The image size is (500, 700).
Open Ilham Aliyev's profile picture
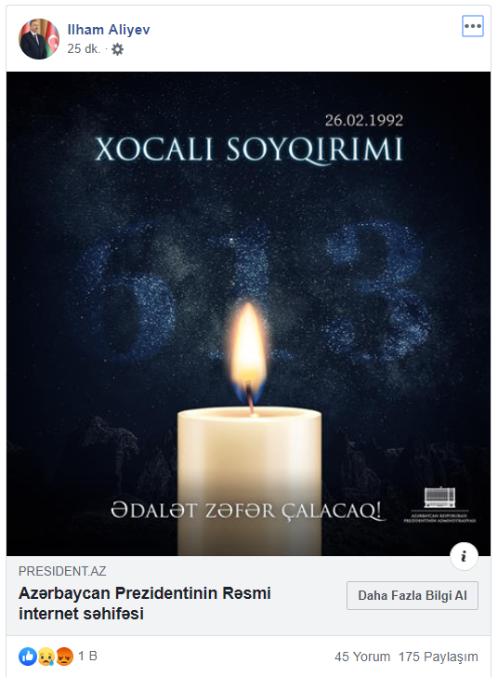[x=39, y=39]
